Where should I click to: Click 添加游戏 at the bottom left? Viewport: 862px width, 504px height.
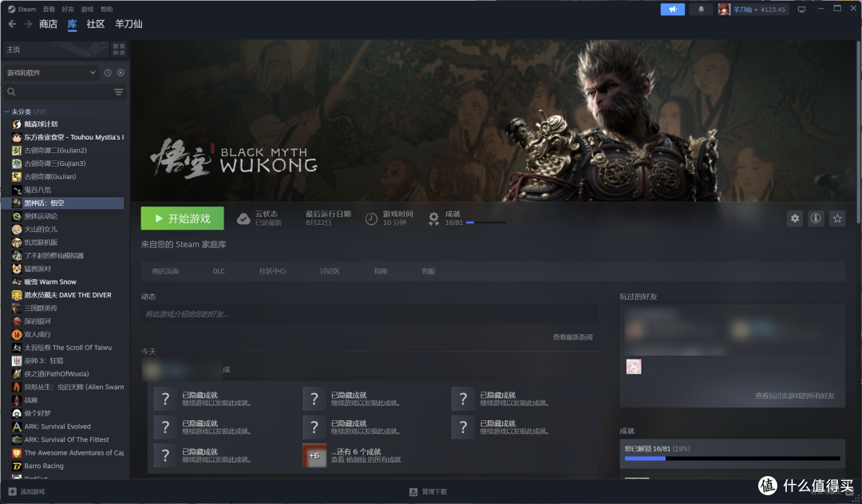[x=27, y=491]
